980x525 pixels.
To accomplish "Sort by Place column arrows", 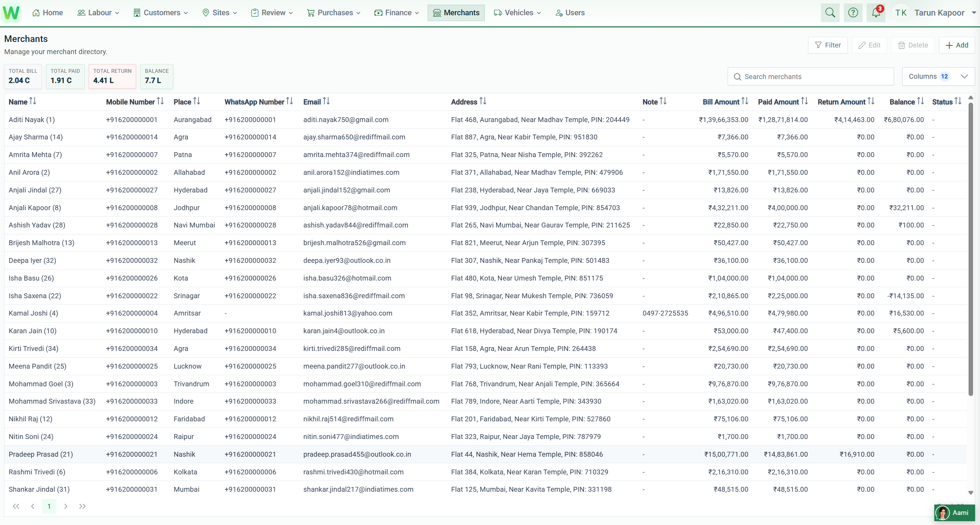I will tap(197, 101).
